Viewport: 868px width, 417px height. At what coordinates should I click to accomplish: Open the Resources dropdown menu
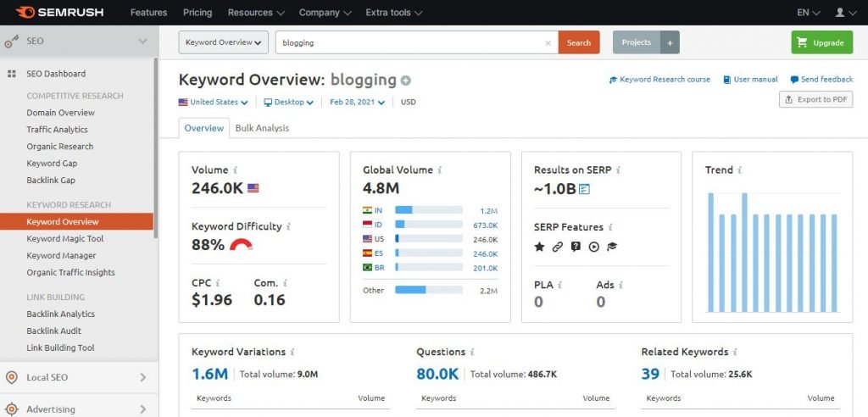click(256, 12)
